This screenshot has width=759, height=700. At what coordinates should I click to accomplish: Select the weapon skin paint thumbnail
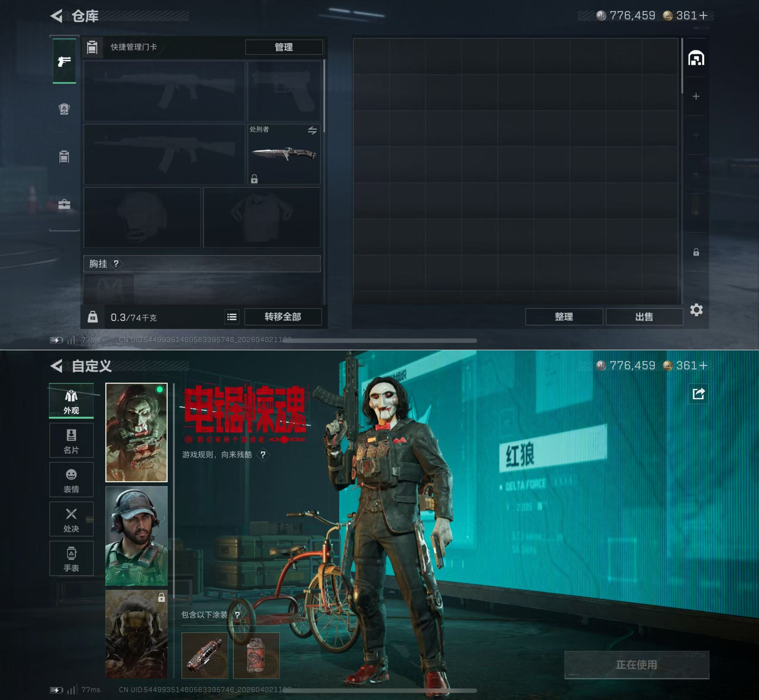[x=205, y=656]
